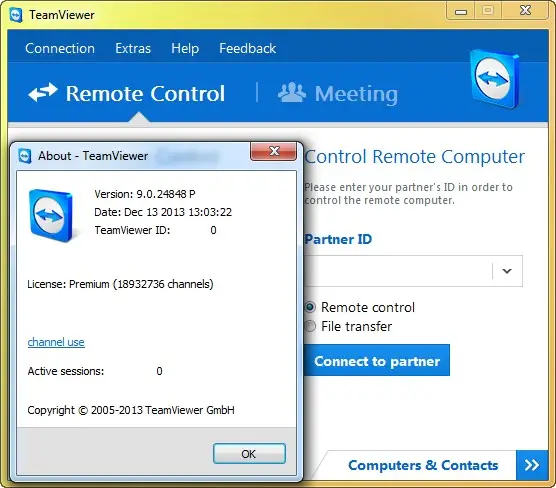Switch to the Meeting tab
This screenshot has width=556, height=488.
[338, 94]
